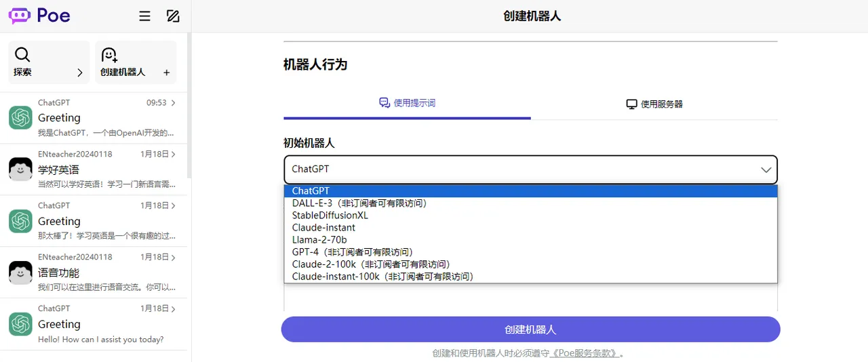
Task: Click the monitor icon in 使用服务器 tab
Action: (632, 104)
